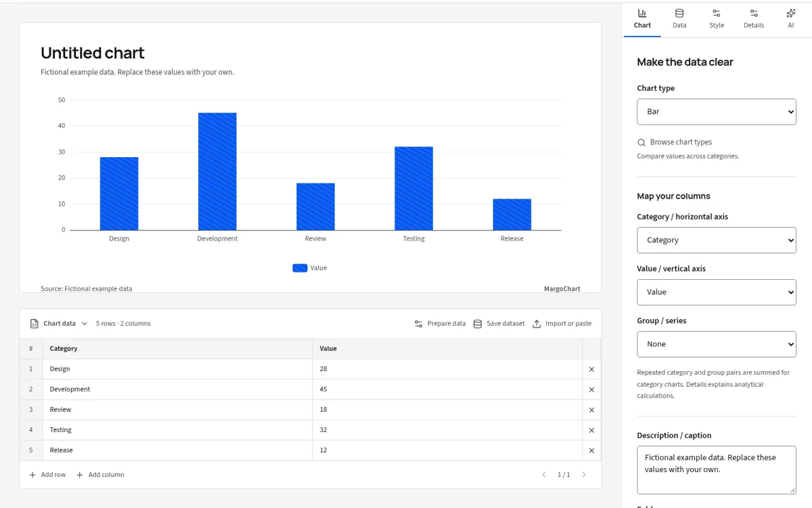Click the Release category cell

coord(178,450)
